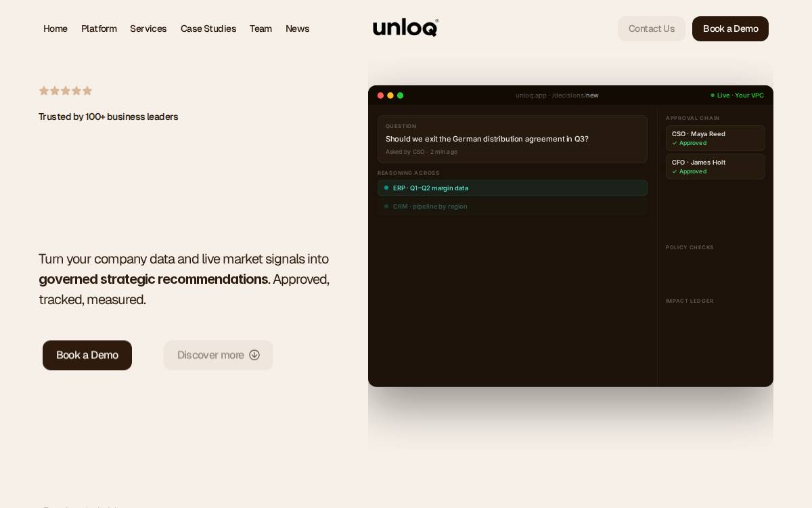Click the Policy Checks heading
Viewport: 812px width, 508px height.
pos(690,248)
